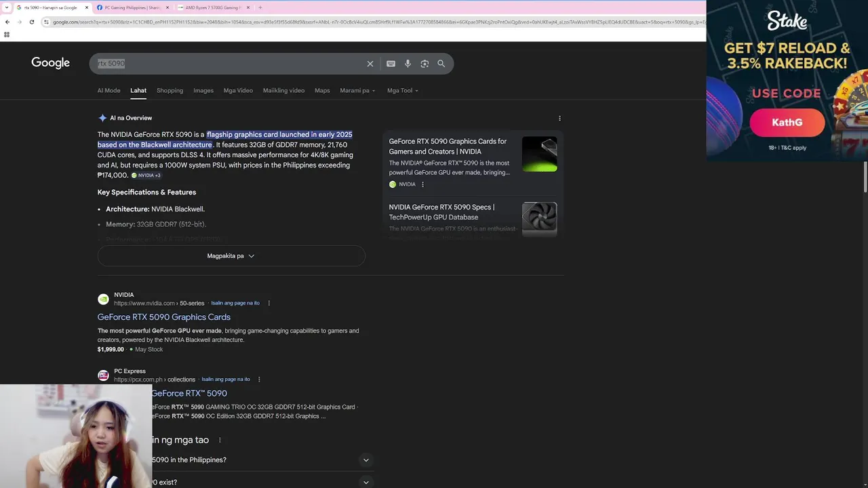
Task: Click the PC Express favicon
Action: (x=103, y=375)
